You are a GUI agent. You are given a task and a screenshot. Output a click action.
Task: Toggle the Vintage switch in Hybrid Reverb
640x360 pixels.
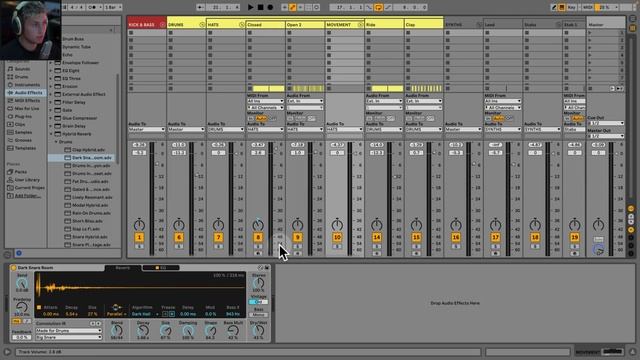tap(258, 302)
